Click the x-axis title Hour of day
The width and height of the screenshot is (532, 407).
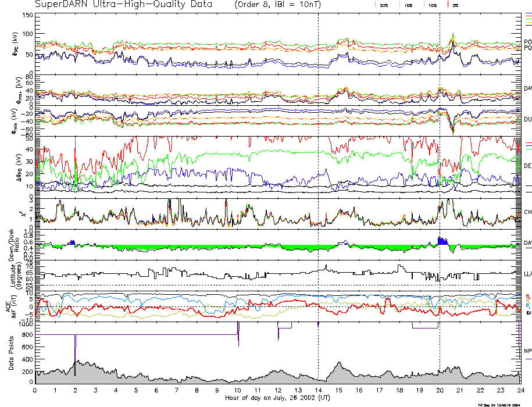tap(277, 398)
